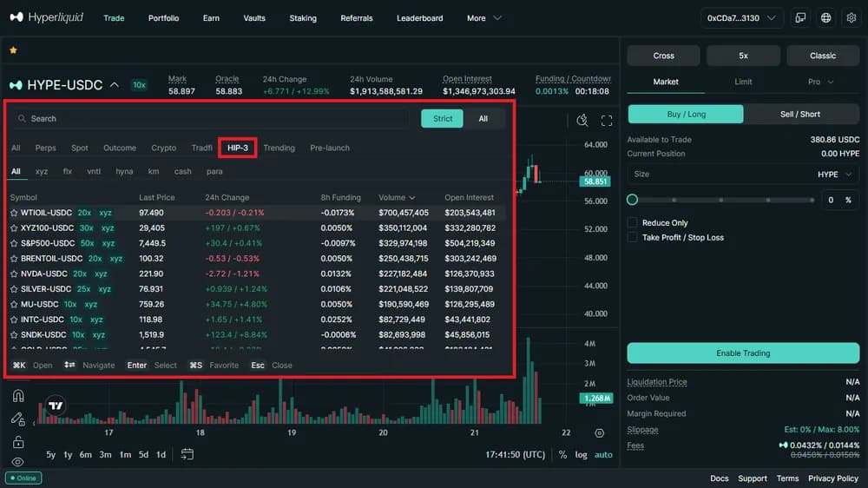Open chart settings gear near time axis

[600, 433]
